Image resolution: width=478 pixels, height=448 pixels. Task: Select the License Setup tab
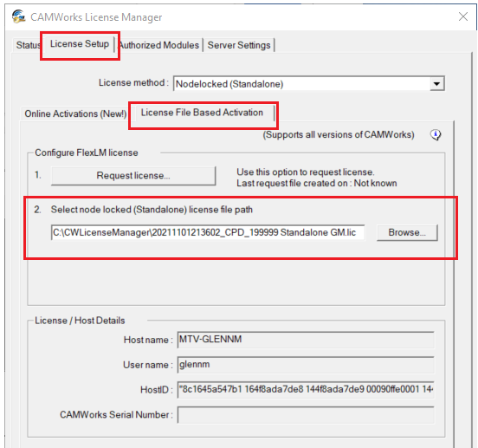pos(80,44)
